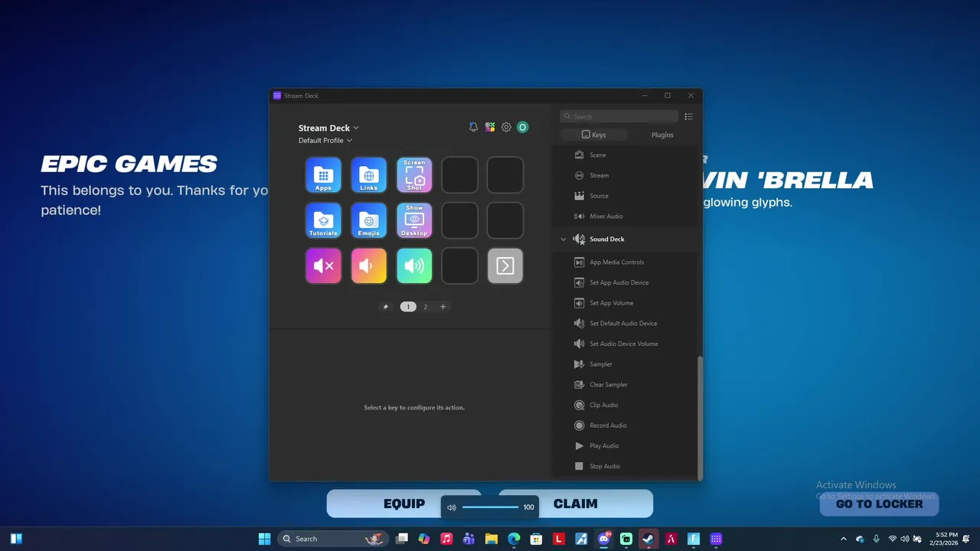Switch to the Keys tab
The height and width of the screenshot is (551, 980).
pos(594,135)
